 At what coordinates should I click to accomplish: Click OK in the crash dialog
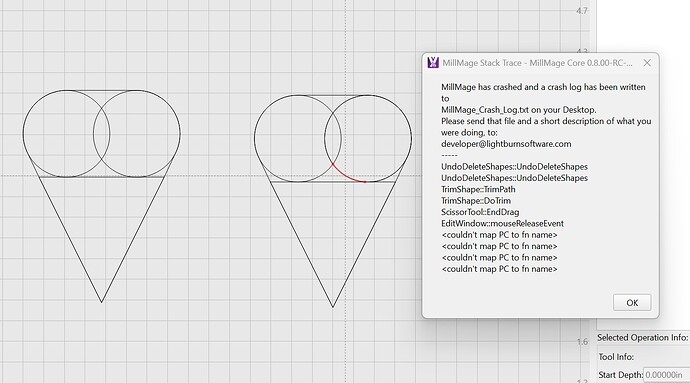click(632, 302)
